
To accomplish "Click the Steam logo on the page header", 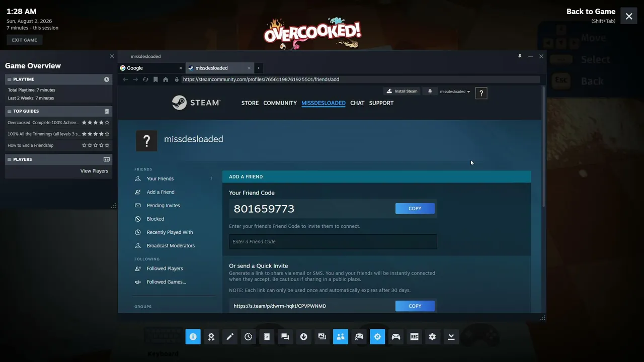I will pos(196,103).
